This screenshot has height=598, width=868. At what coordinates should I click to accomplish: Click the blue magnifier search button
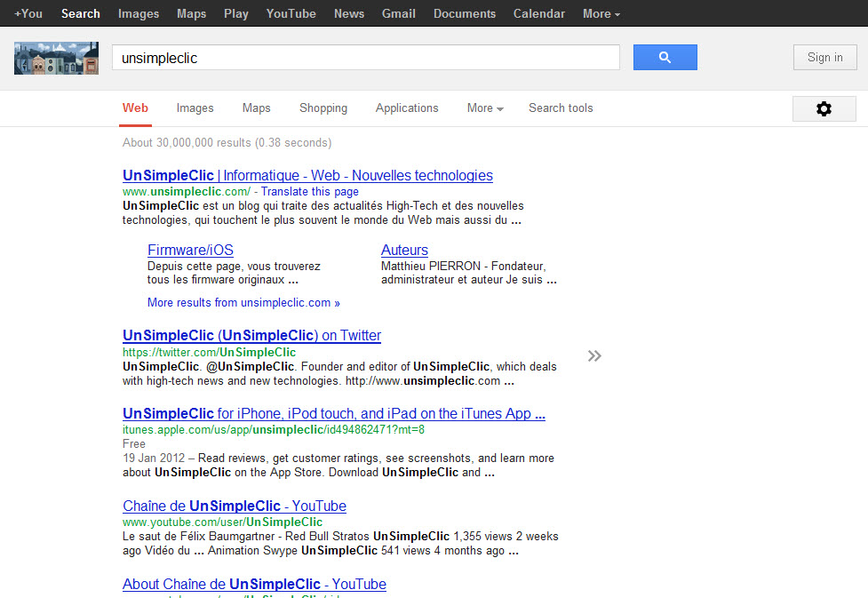(665, 57)
